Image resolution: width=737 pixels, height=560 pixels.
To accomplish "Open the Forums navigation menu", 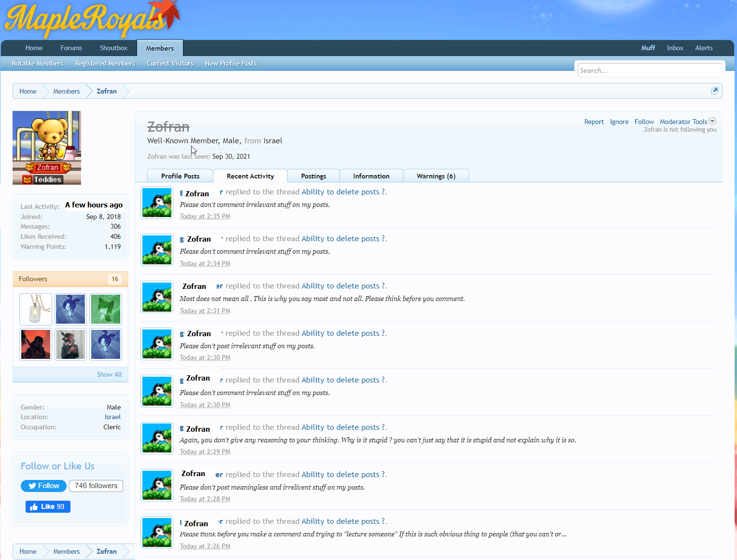I will [x=71, y=48].
